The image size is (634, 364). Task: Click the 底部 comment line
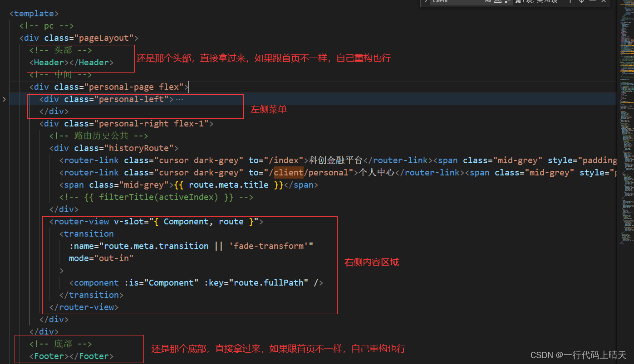tap(61, 344)
